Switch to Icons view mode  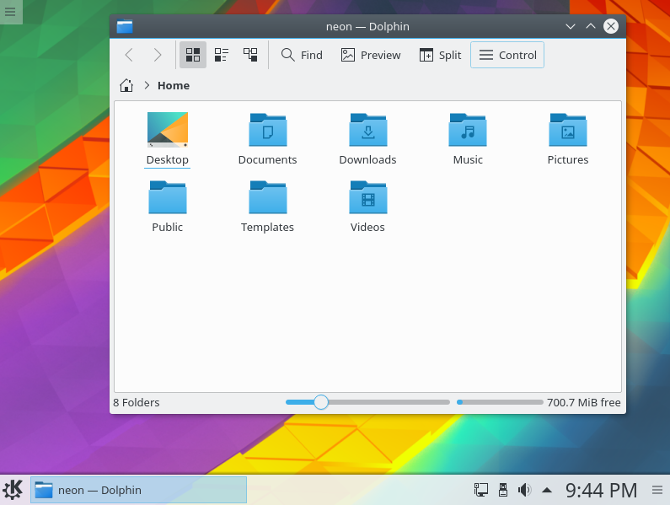[x=193, y=55]
